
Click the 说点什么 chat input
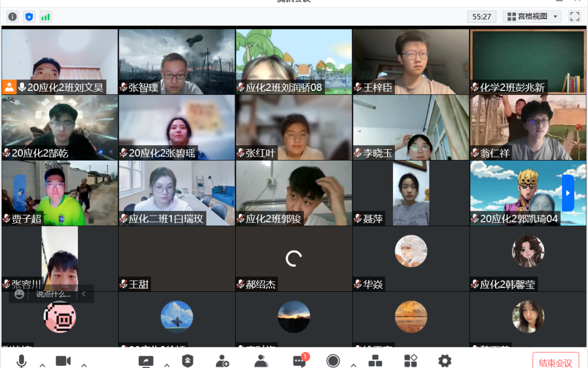point(53,294)
